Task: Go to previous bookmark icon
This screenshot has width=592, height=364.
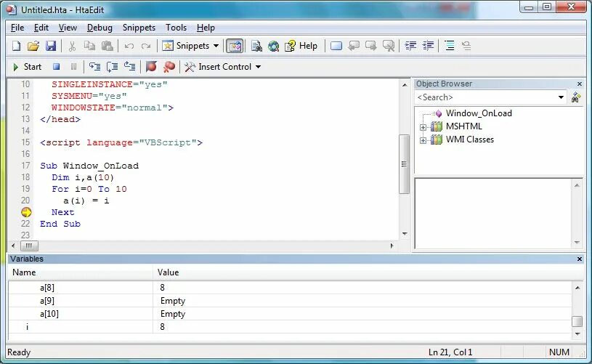Action: pyautogui.click(x=354, y=46)
